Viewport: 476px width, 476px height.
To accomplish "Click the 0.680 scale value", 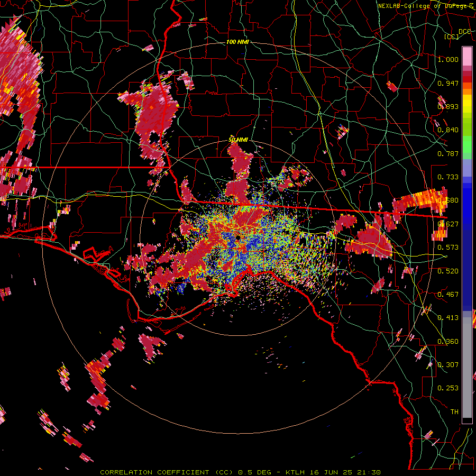I will click(x=448, y=200).
